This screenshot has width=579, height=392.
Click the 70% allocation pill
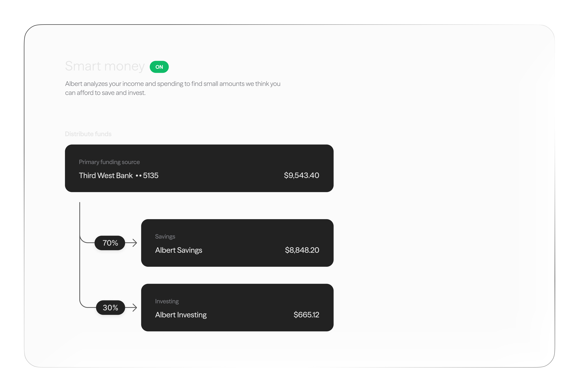(x=110, y=243)
